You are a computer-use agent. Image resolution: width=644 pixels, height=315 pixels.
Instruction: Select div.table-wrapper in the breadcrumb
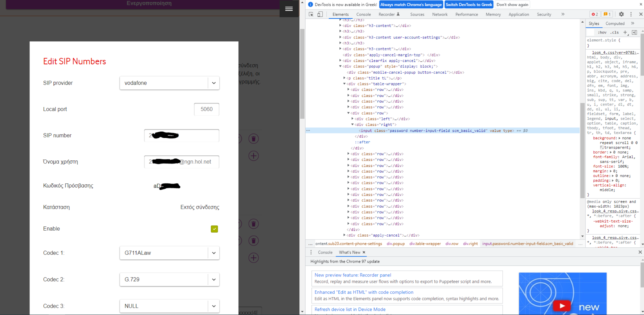(425, 244)
